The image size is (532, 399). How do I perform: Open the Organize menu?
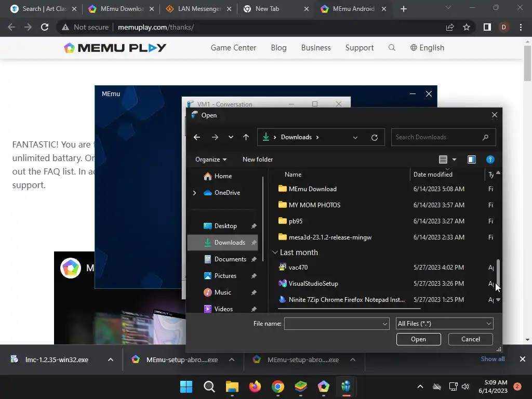click(211, 159)
